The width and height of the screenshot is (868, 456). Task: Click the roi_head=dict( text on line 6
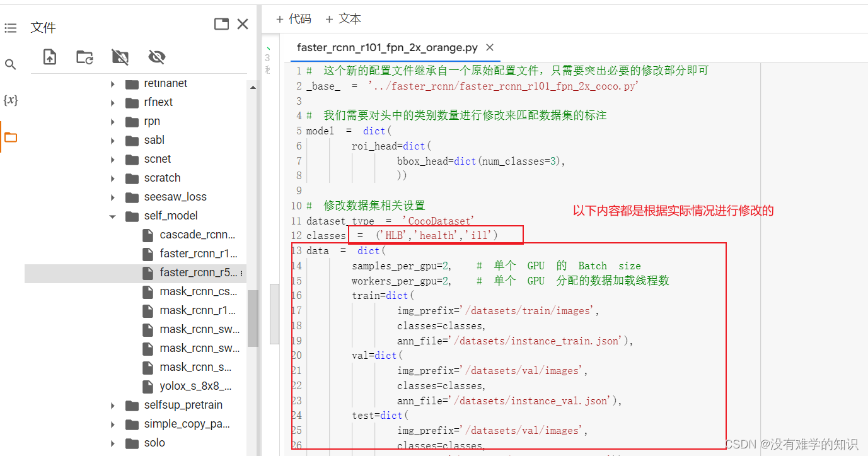390,146
